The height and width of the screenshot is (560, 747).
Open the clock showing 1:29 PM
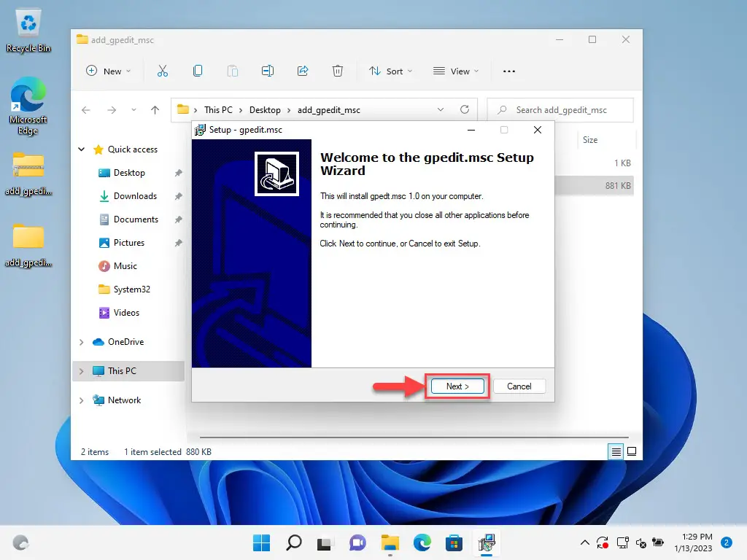point(693,542)
